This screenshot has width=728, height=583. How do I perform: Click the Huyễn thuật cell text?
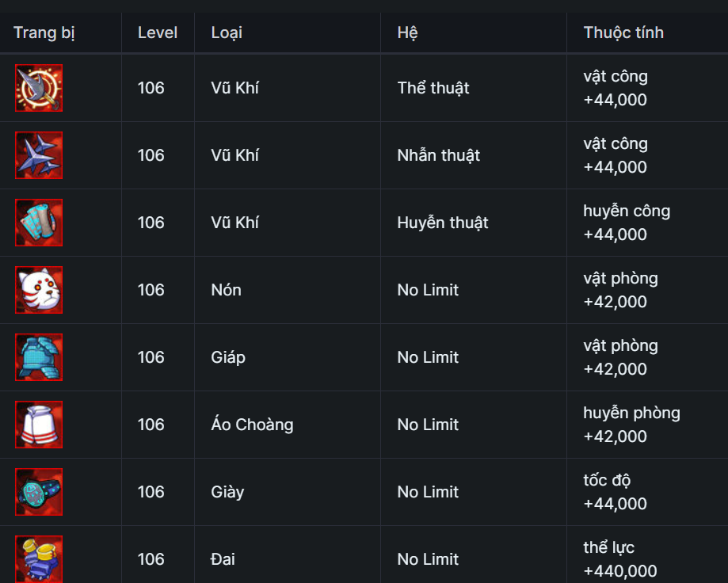(443, 223)
